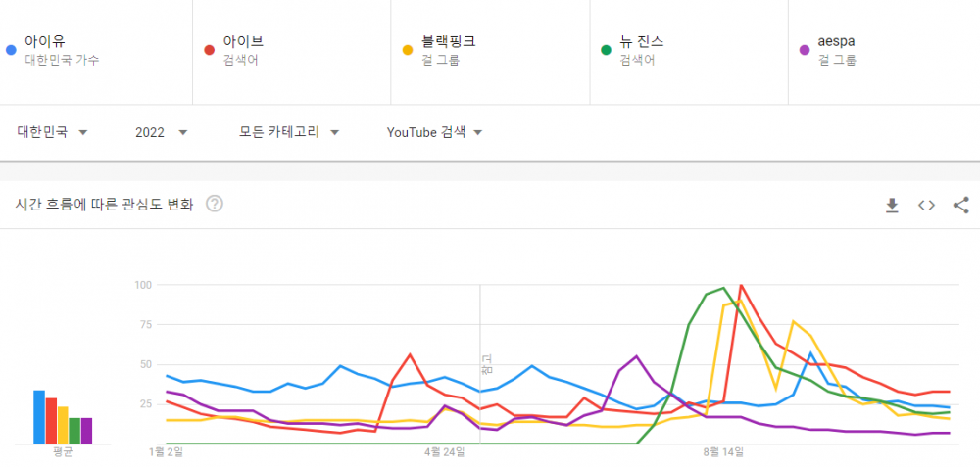The image size is (980, 467).
Task: Edit the aespa search term
Action: 836,42
